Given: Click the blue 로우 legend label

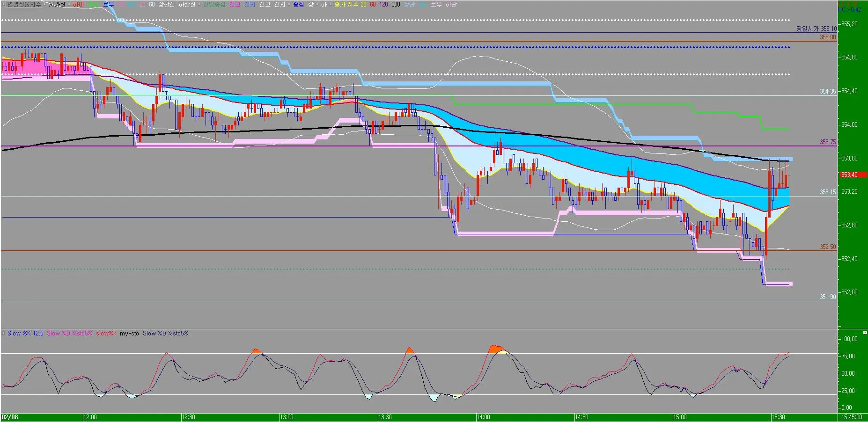Looking at the screenshot, I should click(x=109, y=4).
